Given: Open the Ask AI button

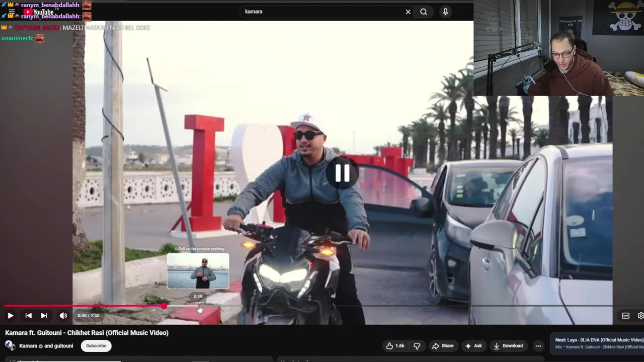Looking at the screenshot, I should [473, 346].
